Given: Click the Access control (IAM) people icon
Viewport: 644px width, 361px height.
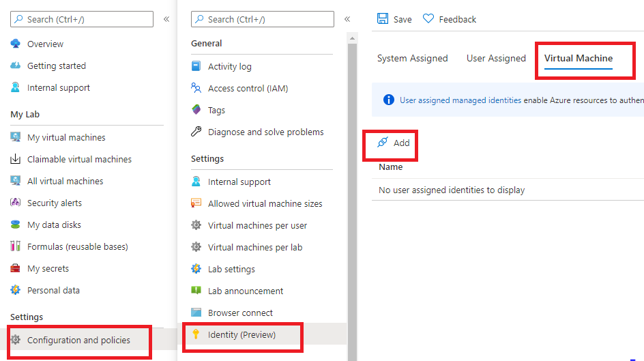Looking at the screenshot, I should pyautogui.click(x=196, y=87).
